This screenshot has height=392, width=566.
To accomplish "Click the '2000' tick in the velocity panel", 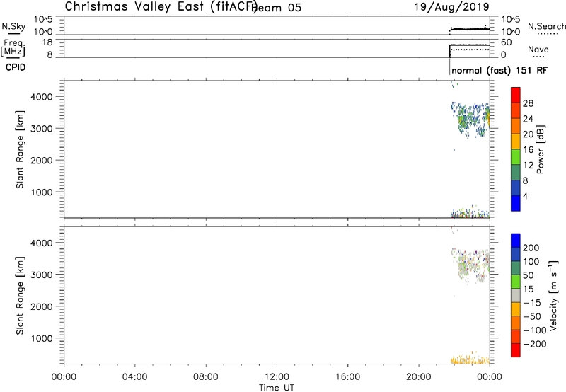I will [x=42, y=306].
